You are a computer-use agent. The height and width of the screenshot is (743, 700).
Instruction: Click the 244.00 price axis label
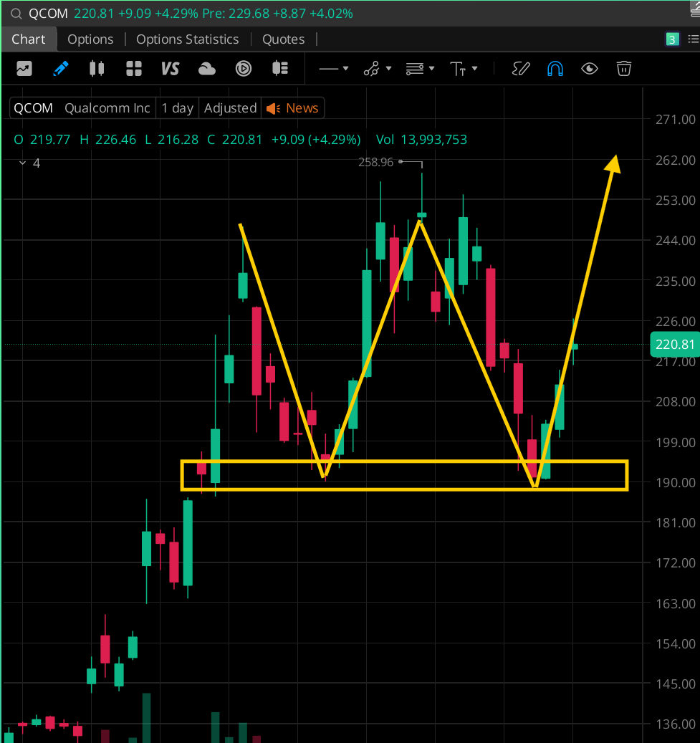click(x=676, y=241)
